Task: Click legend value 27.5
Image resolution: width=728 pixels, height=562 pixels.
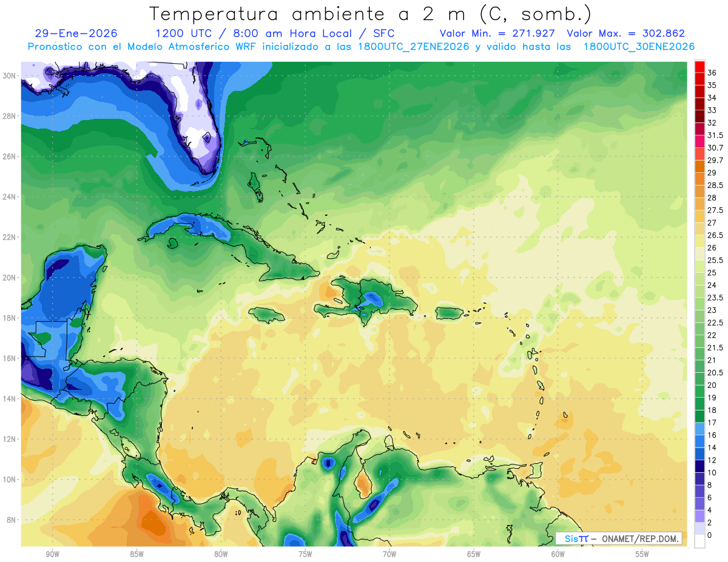Action: (715, 210)
